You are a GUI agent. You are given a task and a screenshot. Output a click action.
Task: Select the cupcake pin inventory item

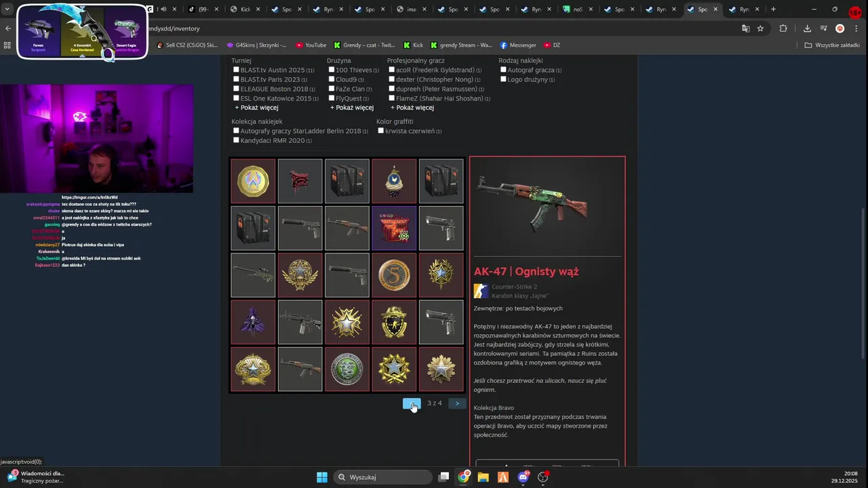(x=394, y=181)
